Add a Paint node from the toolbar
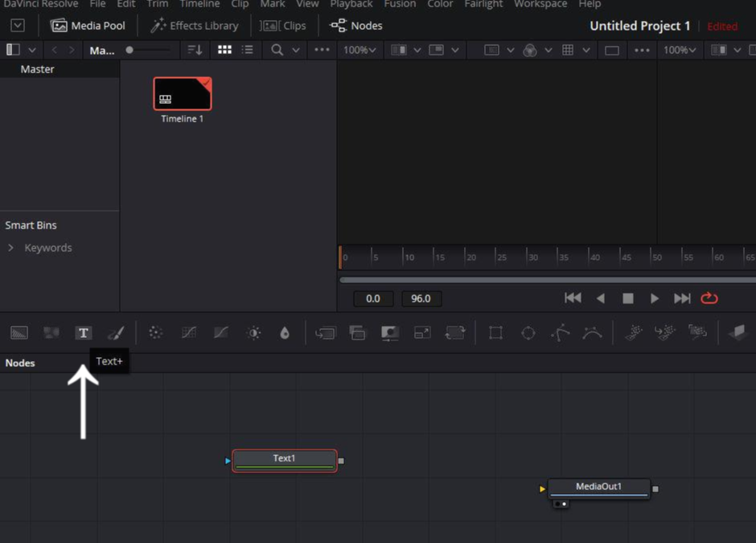The width and height of the screenshot is (756, 543). (116, 333)
